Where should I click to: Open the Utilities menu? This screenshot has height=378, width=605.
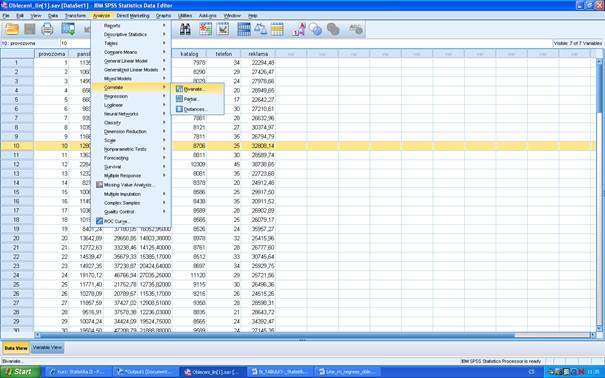pyautogui.click(x=185, y=16)
